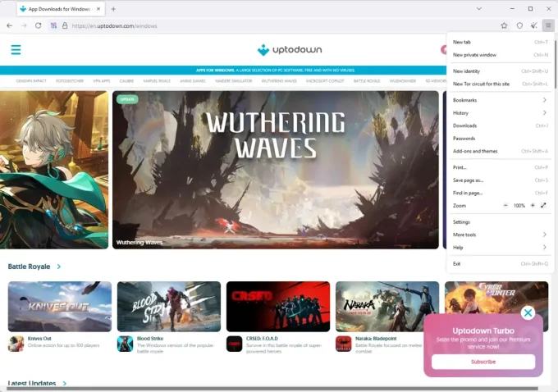Reload the page with the refresh icon
This screenshot has width=558, height=392.
tap(38, 25)
